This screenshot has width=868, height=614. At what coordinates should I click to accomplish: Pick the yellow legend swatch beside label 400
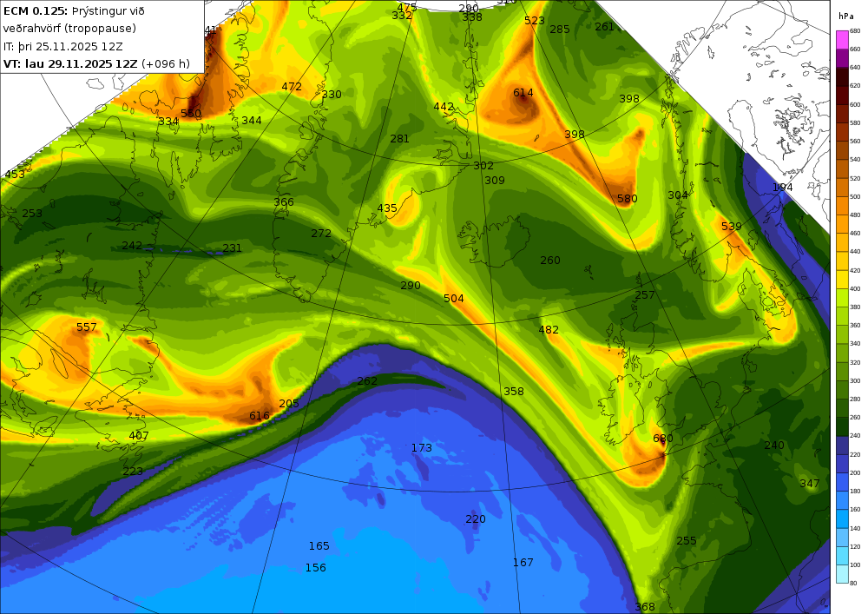[842, 280]
